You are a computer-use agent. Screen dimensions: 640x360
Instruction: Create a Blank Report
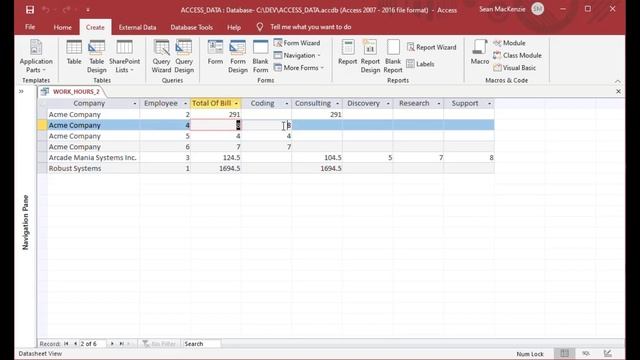[393, 57]
